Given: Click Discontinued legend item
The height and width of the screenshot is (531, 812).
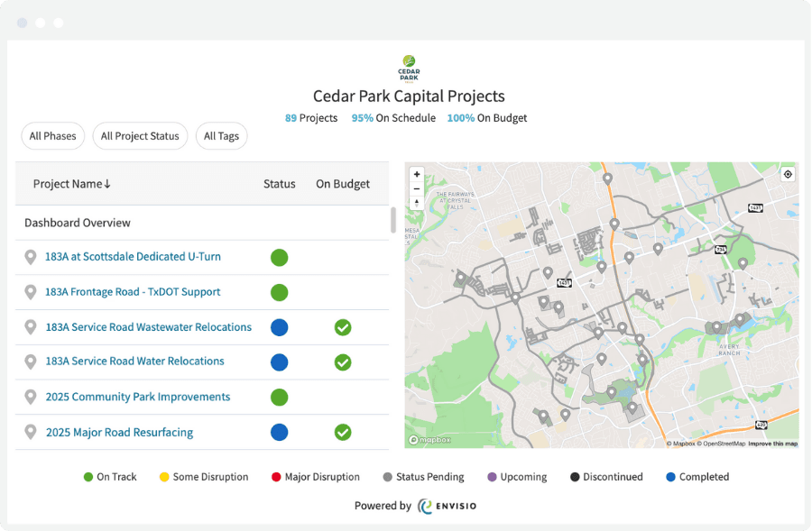Looking at the screenshot, I should (606, 477).
